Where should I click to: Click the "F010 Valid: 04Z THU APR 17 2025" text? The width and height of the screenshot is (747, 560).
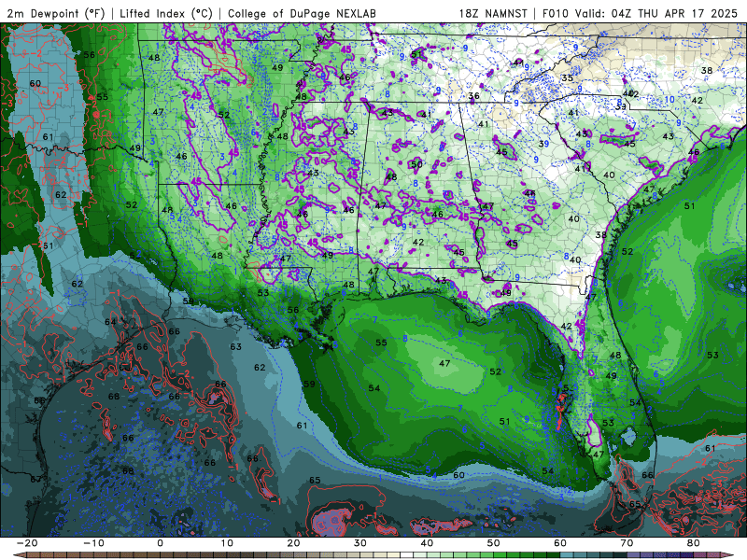pos(640,14)
